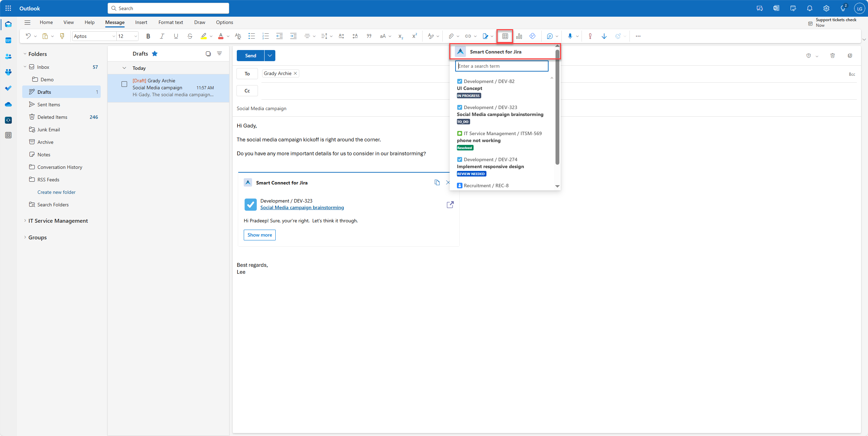Click the To recipients button

click(x=247, y=74)
